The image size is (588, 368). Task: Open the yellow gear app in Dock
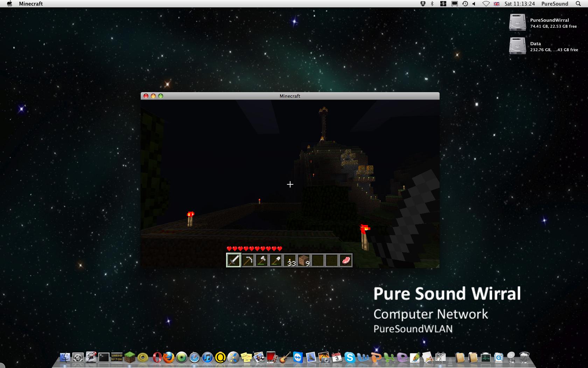(x=143, y=357)
